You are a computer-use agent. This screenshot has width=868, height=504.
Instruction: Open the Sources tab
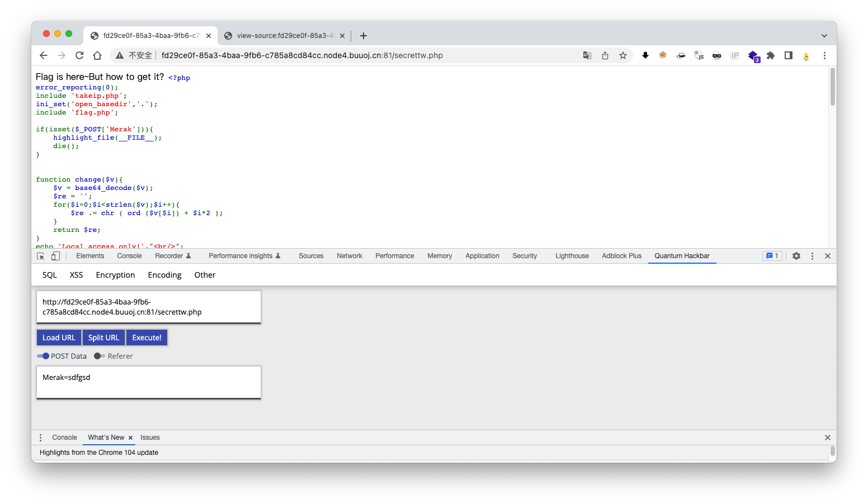point(311,256)
